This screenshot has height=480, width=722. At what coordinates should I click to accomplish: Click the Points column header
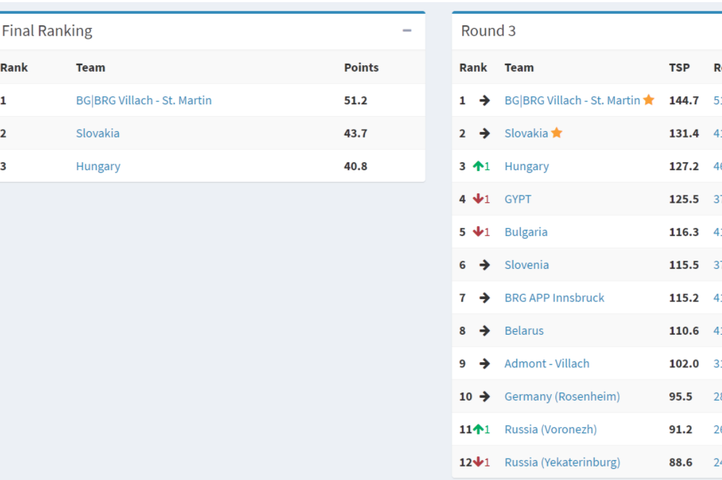[361, 68]
